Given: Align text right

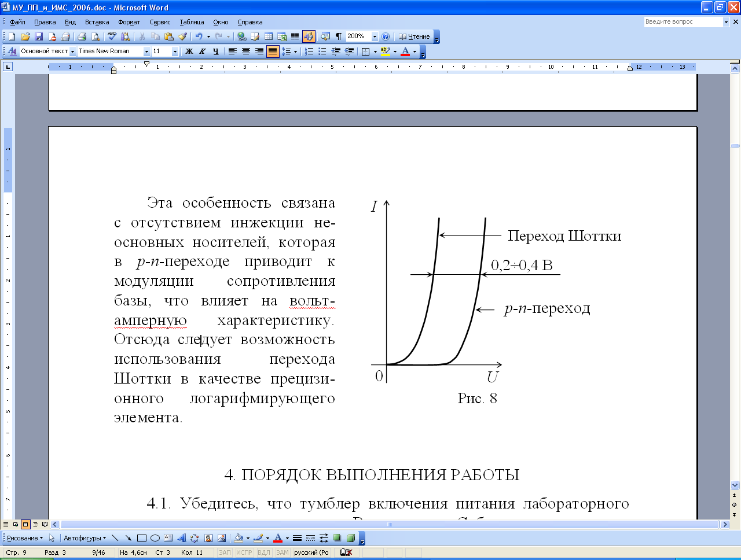Looking at the screenshot, I should tap(259, 51).
